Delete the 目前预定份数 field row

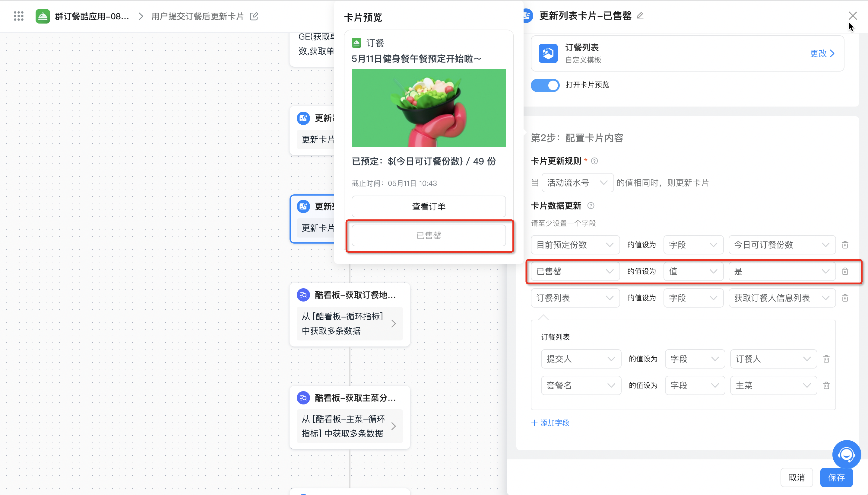pos(845,245)
